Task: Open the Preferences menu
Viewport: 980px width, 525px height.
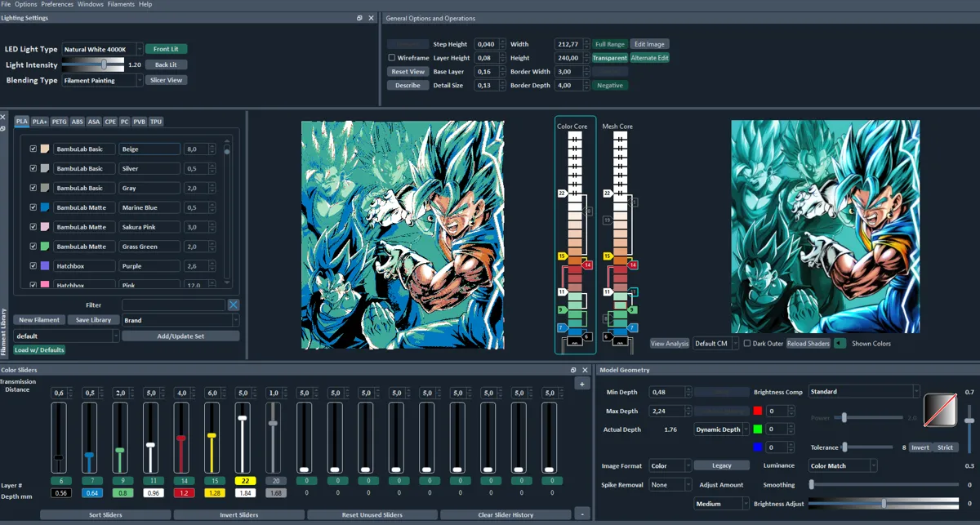Action: tap(57, 4)
